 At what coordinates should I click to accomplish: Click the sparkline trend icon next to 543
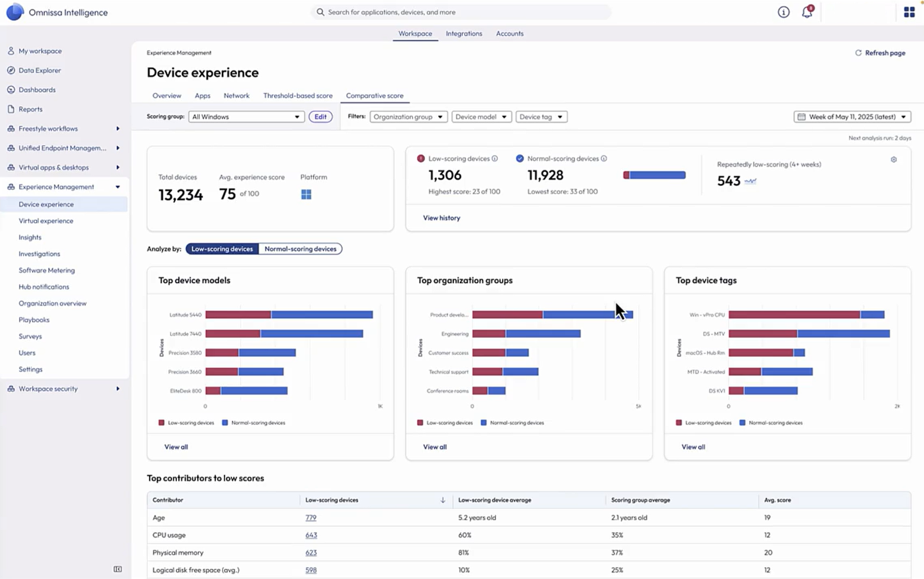tap(750, 181)
